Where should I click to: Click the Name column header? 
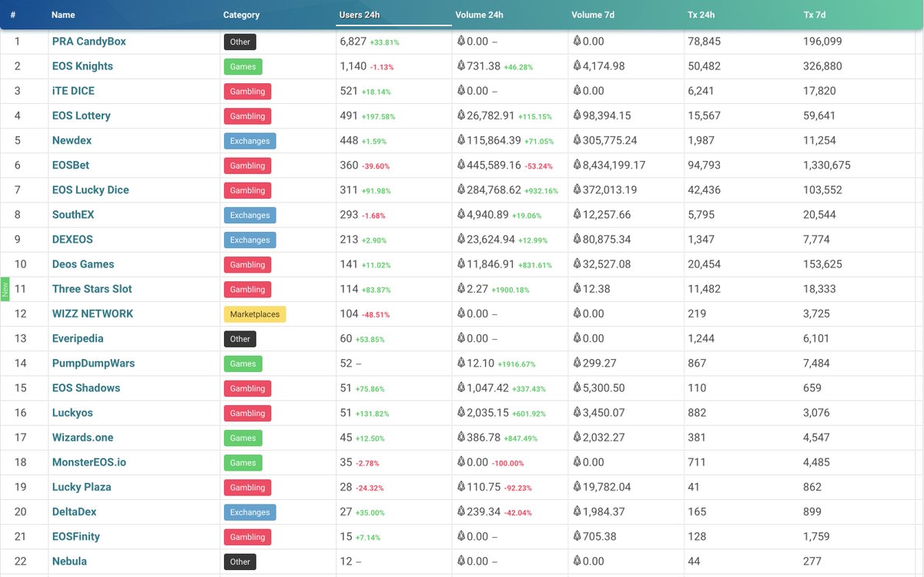63,15
